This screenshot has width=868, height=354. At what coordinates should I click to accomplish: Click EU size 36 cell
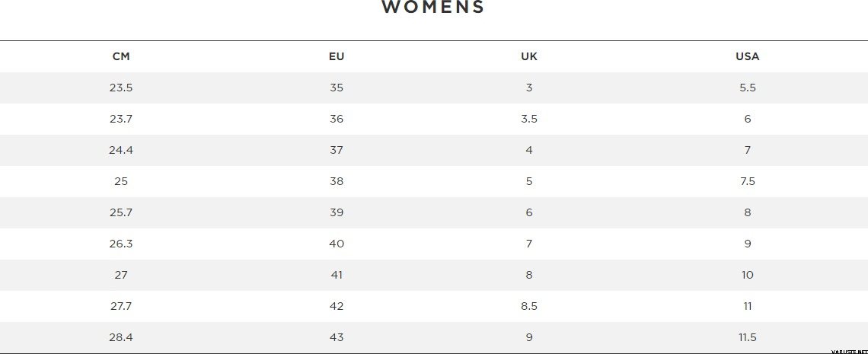point(336,119)
